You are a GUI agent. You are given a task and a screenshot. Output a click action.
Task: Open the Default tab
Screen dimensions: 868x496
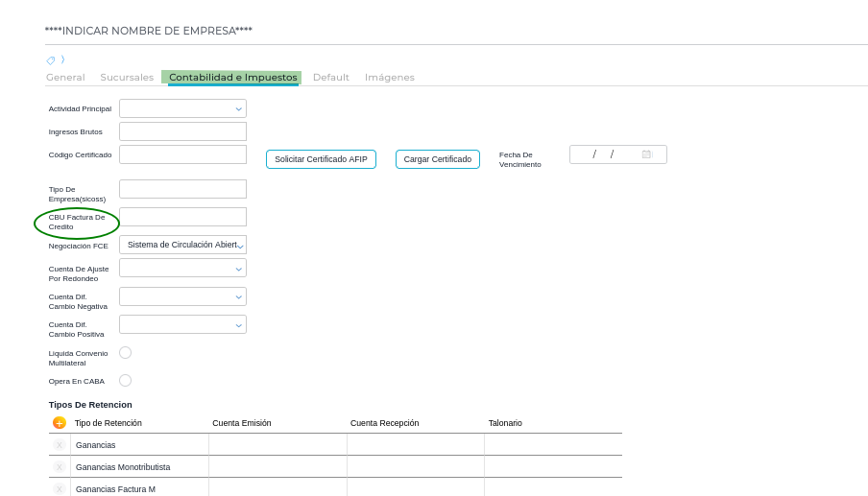pyautogui.click(x=331, y=78)
